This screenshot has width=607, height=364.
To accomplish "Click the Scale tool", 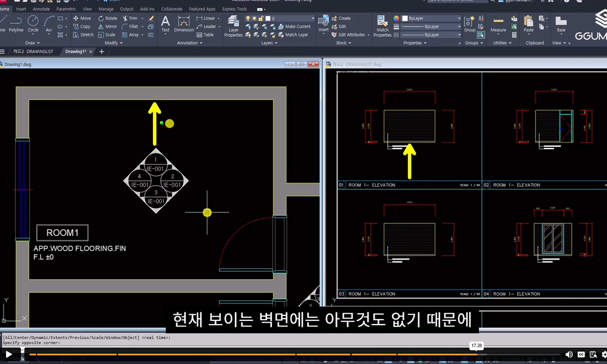I will click(x=107, y=35).
